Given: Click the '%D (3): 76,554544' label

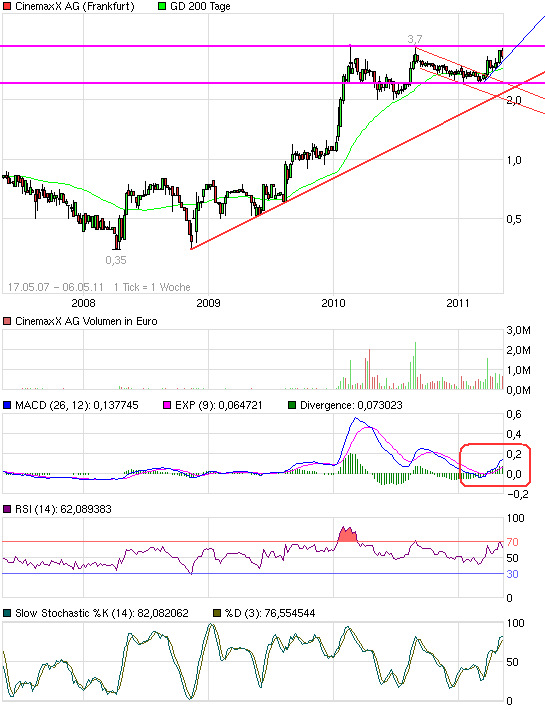Looking at the screenshot, I should click(x=270, y=614).
